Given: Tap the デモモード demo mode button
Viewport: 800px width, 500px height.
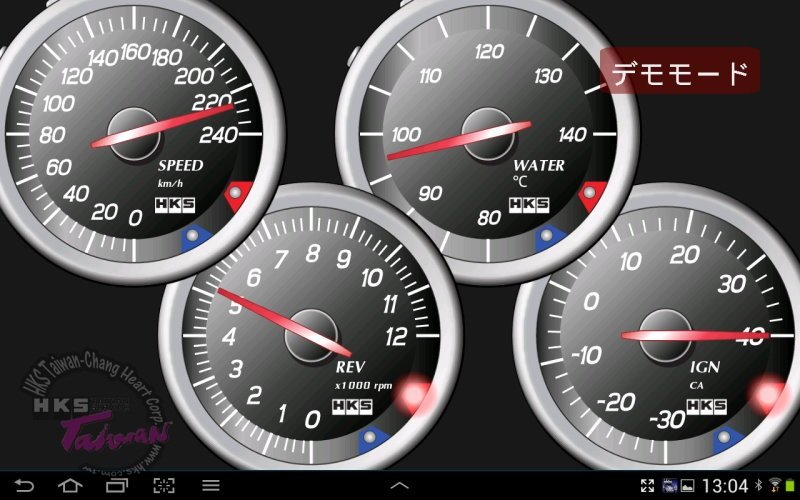Looking at the screenshot, I should click(680, 71).
